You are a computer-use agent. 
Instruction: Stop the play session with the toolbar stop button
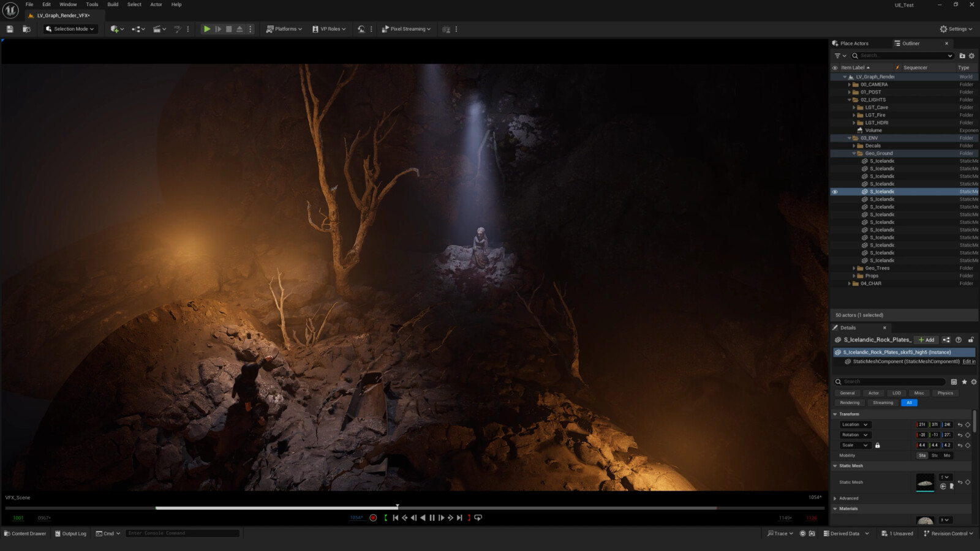click(x=229, y=29)
